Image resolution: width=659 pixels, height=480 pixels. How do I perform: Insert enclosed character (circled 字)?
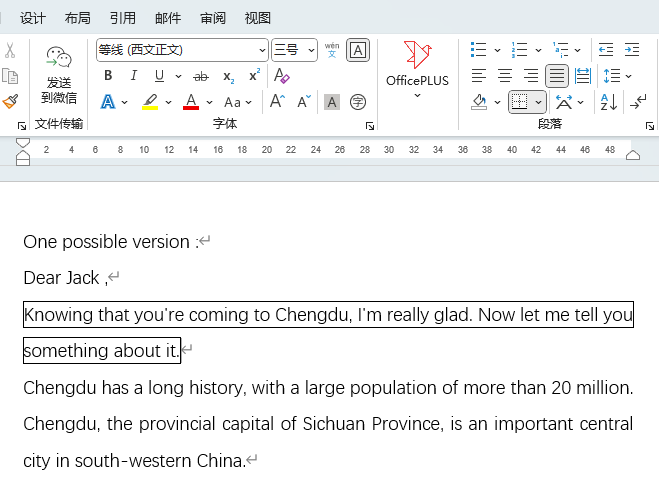click(358, 102)
